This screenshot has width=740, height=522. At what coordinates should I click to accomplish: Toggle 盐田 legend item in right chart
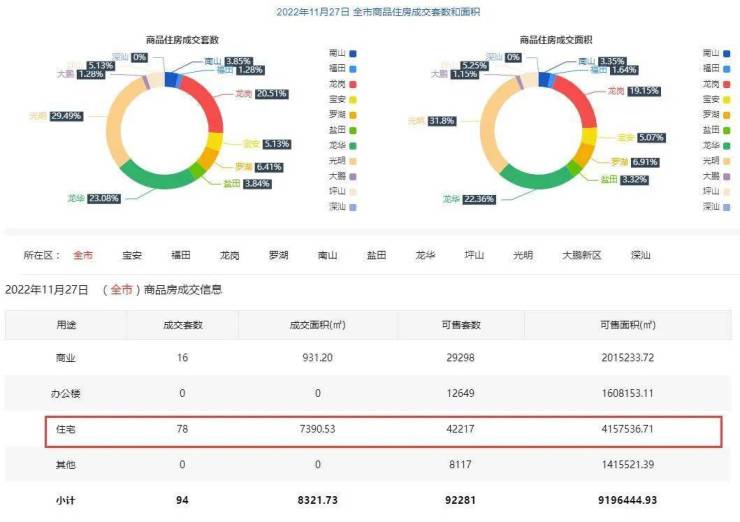[x=717, y=130]
